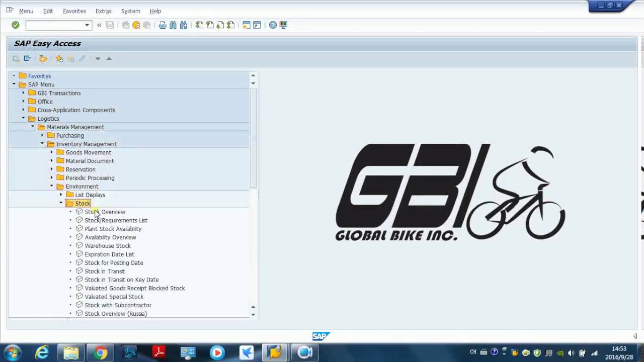Select Stock for Posting Date transaction
This screenshot has width=644, height=362.
click(114, 262)
